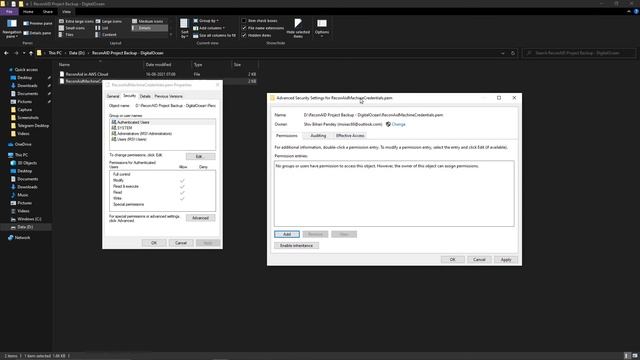640x360 pixels.
Task: Open Telegram Desktop folder in sidebar
Action: coord(30,126)
